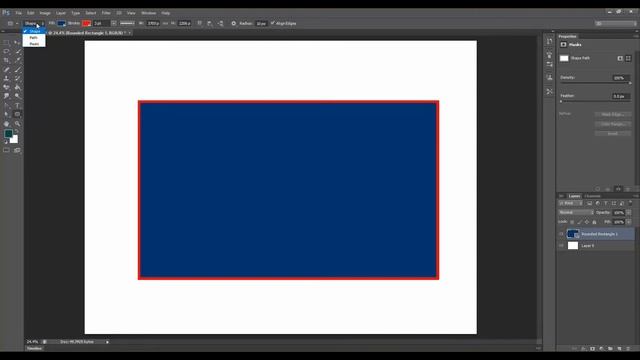
Task: Select vector mask button in Properties
Action: point(628,58)
